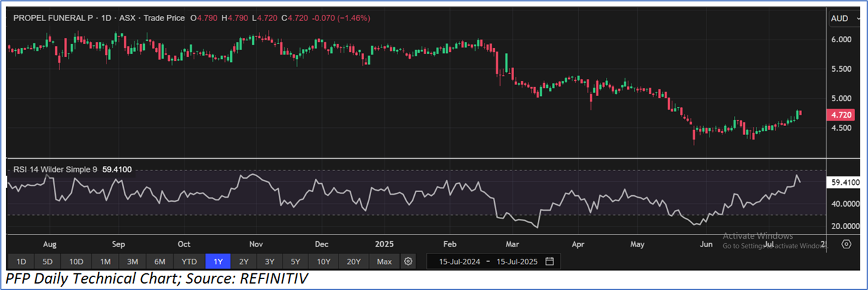Select the 5Y time range
This screenshot has width=868, height=290.
point(295,261)
